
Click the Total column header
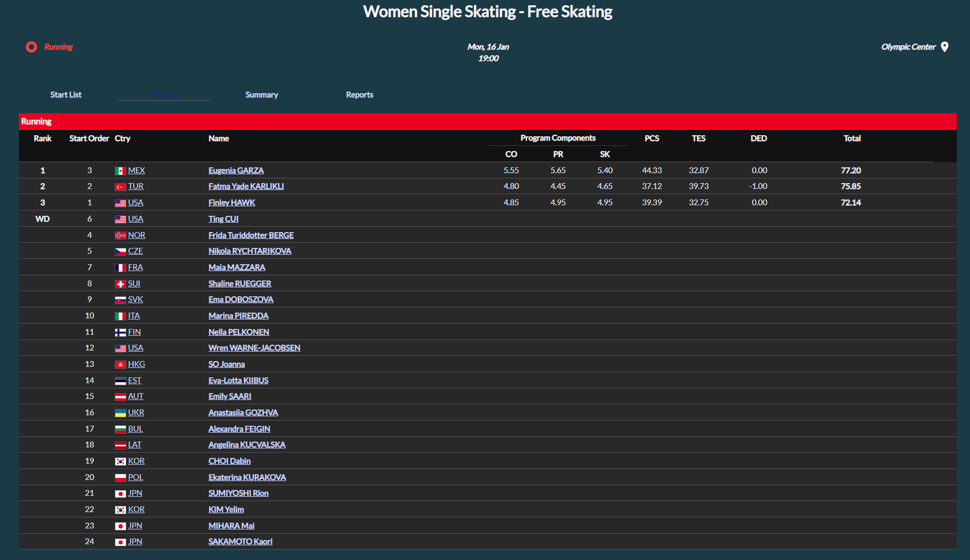[852, 138]
